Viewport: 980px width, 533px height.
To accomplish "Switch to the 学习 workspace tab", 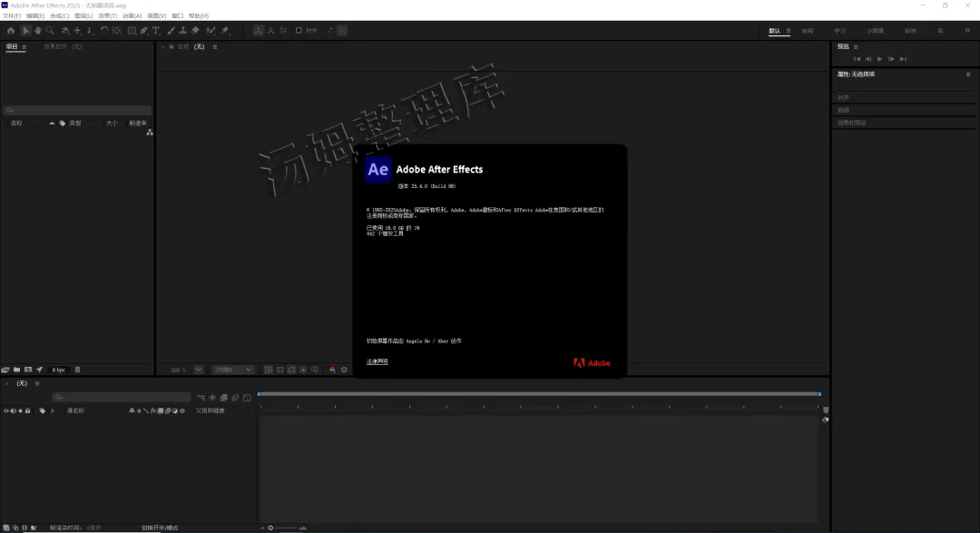I will tap(839, 31).
